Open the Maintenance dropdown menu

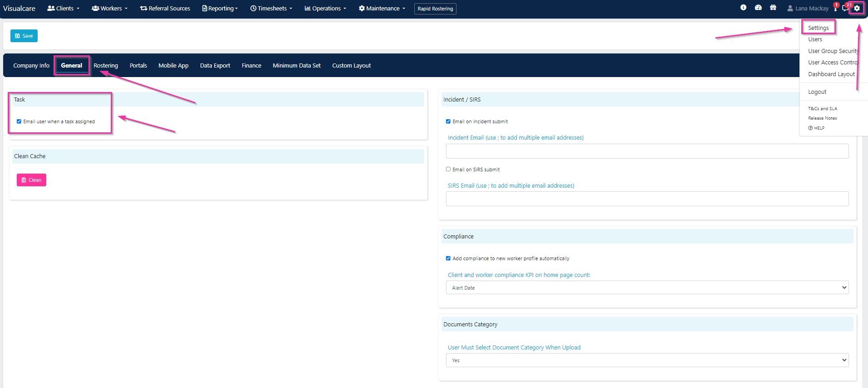[382, 8]
